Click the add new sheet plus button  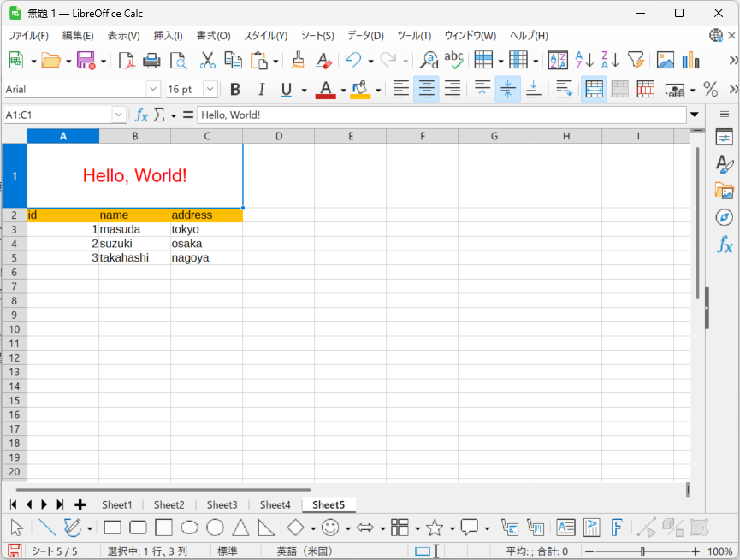80,504
